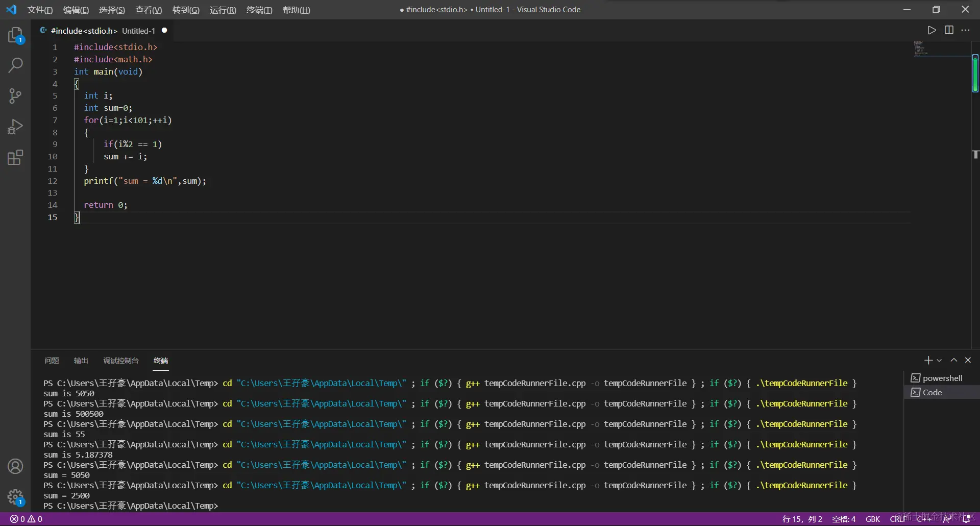Open the Extensions view
Viewport: 980px width, 526px height.
(15, 157)
